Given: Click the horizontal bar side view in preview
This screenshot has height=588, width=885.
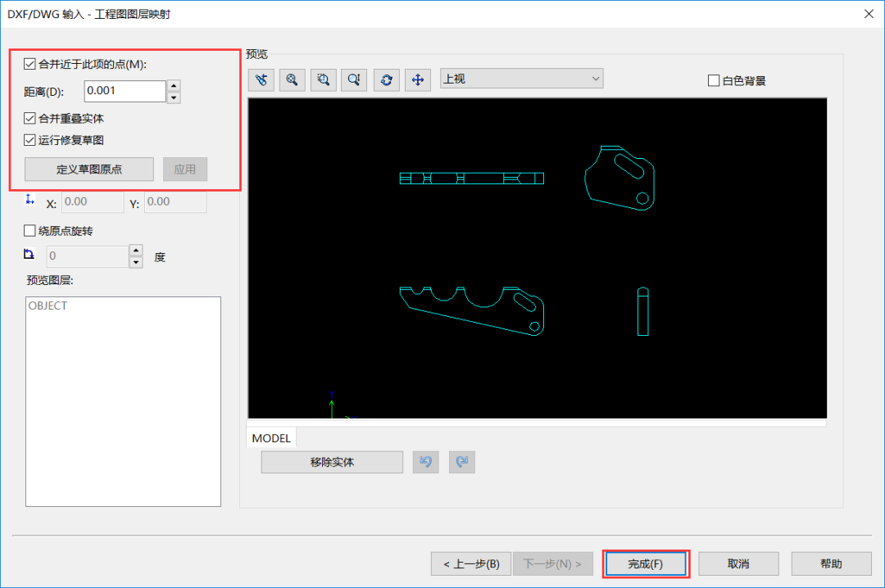Looking at the screenshot, I should tap(472, 179).
